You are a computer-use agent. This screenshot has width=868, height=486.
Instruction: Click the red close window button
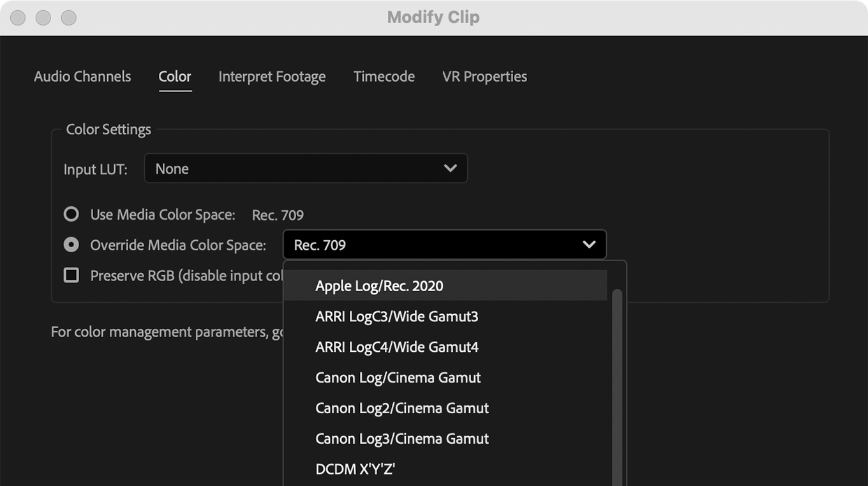18,18
